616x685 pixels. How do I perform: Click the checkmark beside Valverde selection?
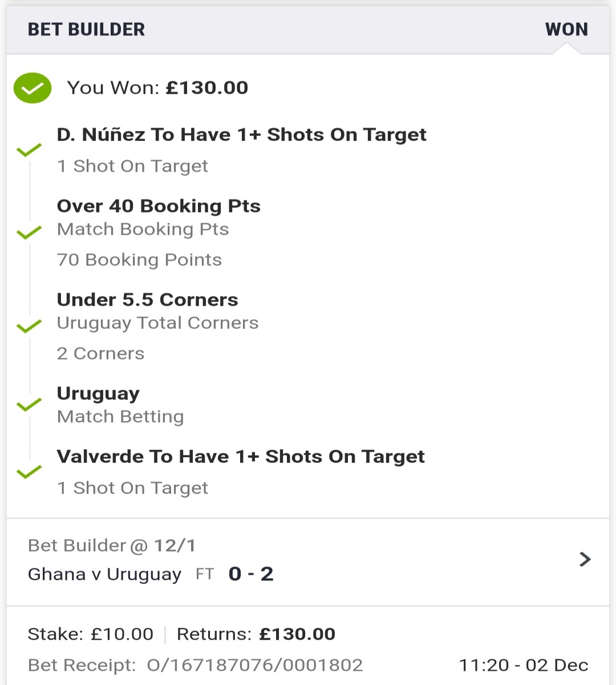coord(29,472)
